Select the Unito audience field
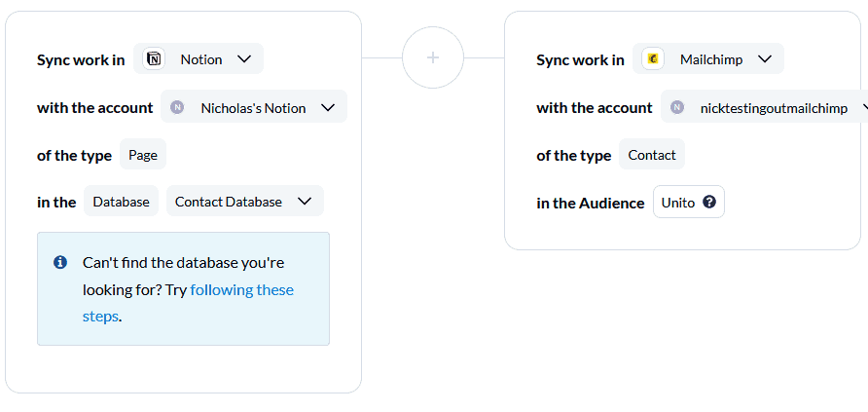The image size is (868, 412). [x=689, y=203]
